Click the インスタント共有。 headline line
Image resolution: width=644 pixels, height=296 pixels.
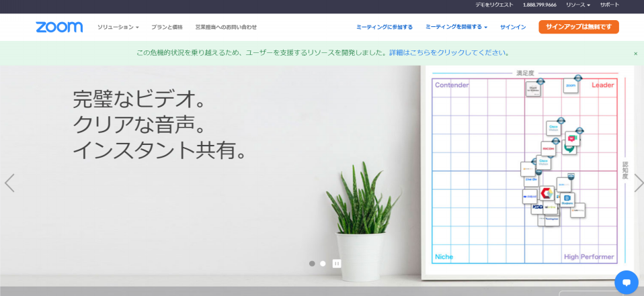(x=160, y=151)
